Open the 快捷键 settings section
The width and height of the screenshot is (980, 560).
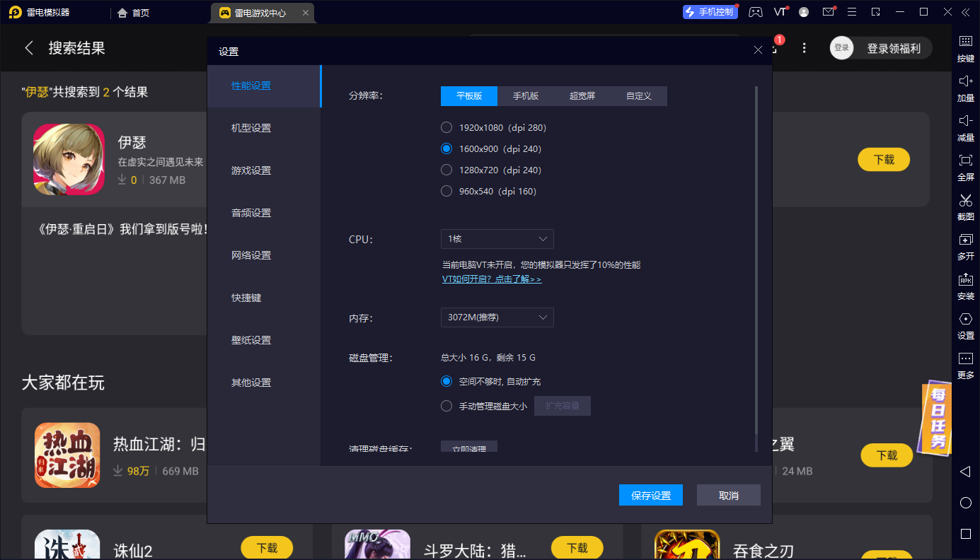(x=264, y=298)
